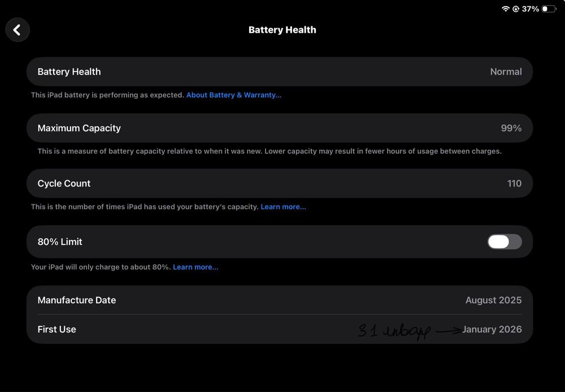Toggle the 80% Limit switch
Screen dimensions: 565x392
(505, 242)
